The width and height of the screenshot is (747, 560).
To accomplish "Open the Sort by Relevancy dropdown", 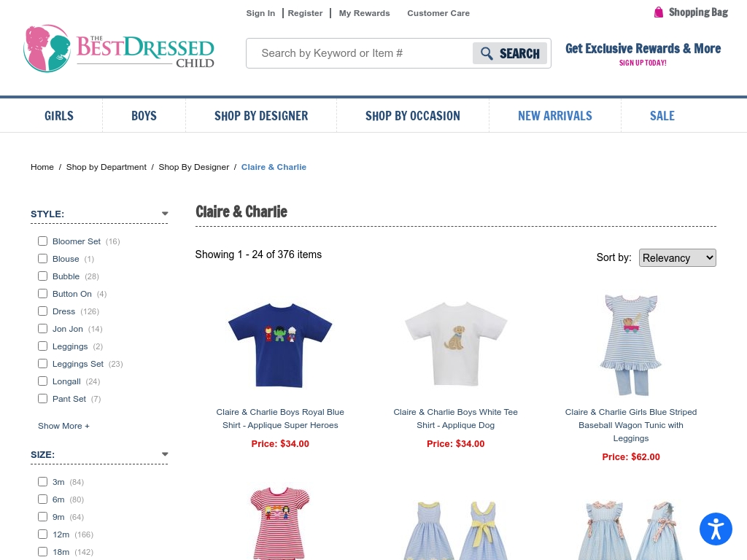I will click(x=677, y=257).
